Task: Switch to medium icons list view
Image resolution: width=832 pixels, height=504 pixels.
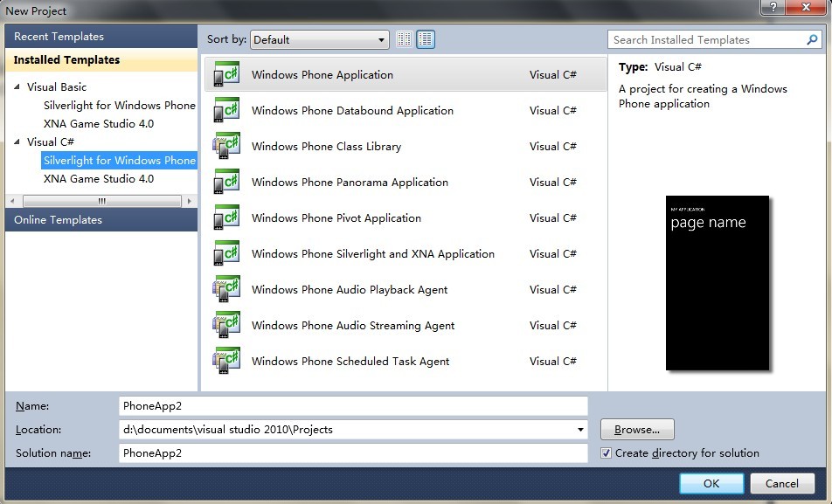Action: (425, 39)
